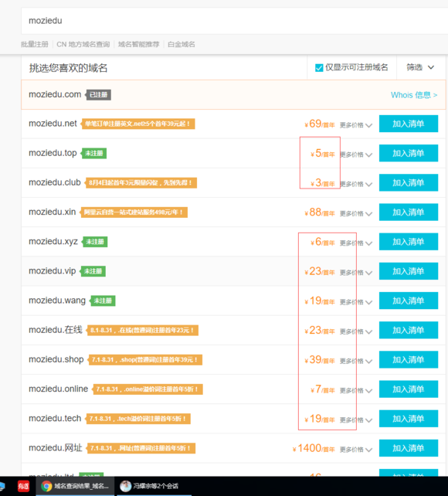Screen dimensions: 448x496
Task: Click the orange promo tag on moziedu.net
Action: click(137, 124)
